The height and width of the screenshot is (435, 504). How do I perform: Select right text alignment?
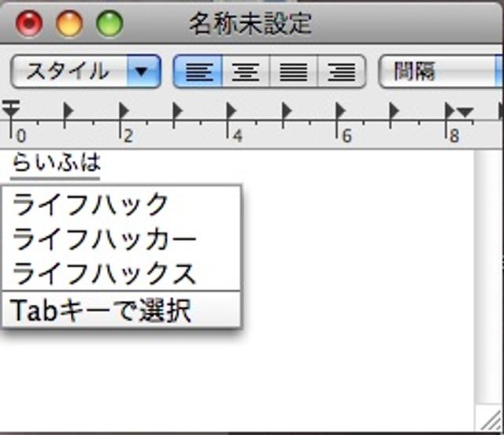341,71
